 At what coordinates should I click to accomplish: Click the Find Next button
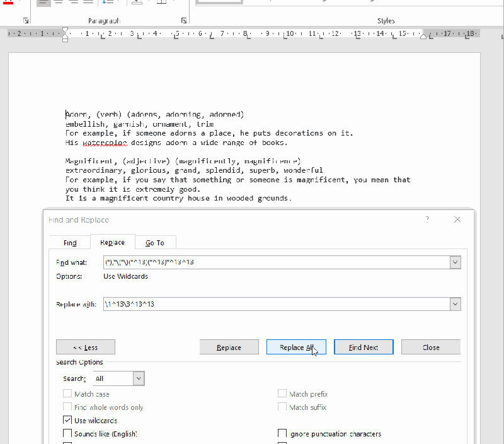[364, 346]
